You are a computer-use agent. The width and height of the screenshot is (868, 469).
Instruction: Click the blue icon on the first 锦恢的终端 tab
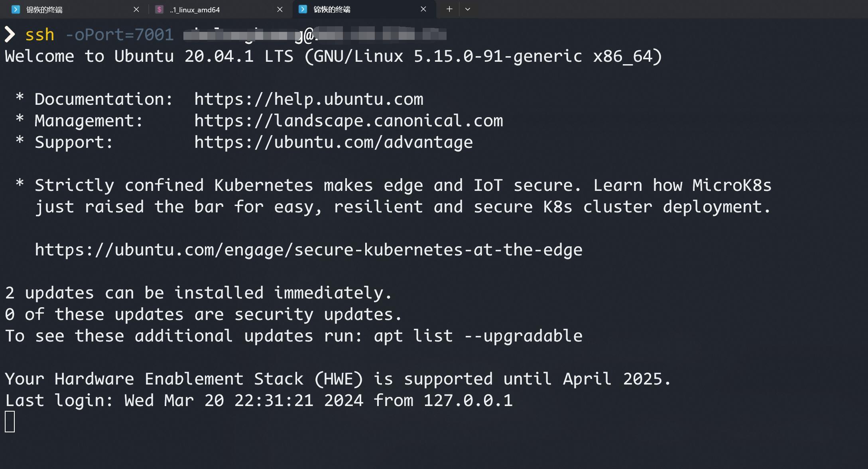[x=16, y=10]
